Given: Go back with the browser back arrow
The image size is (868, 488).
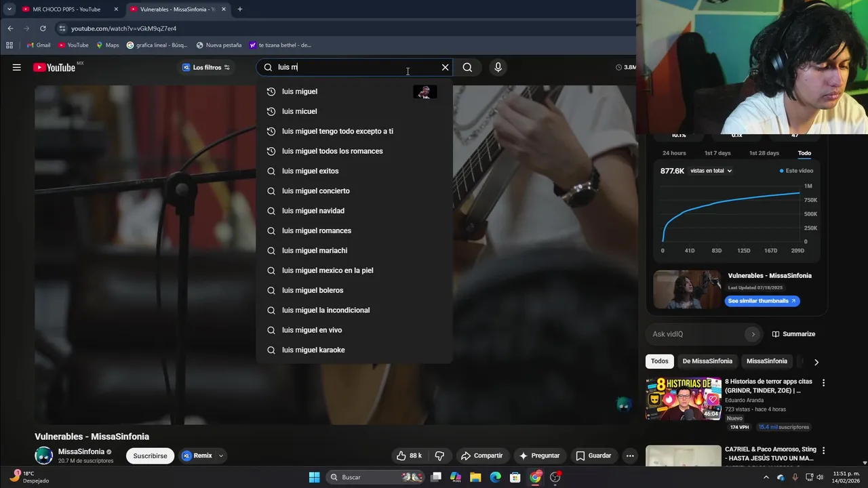Looking at the screenshot, I should click(x=10, y=28).
